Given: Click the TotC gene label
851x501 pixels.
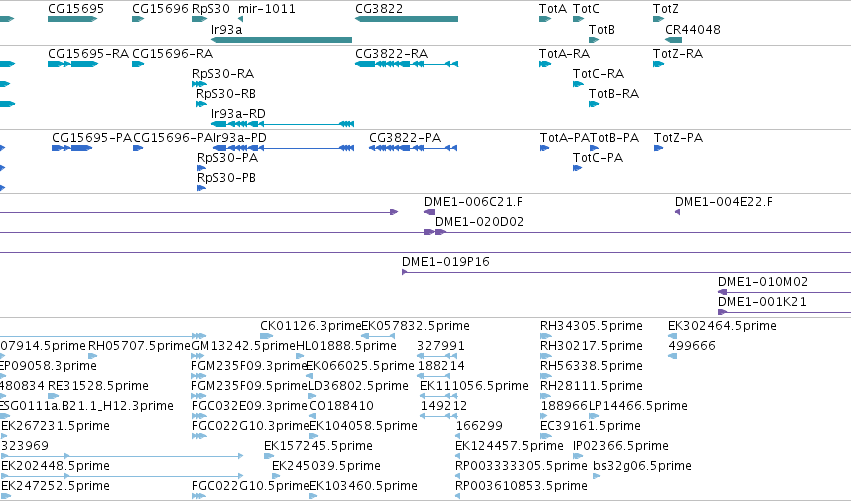Looking at the screenshot, I should (587, 9).
